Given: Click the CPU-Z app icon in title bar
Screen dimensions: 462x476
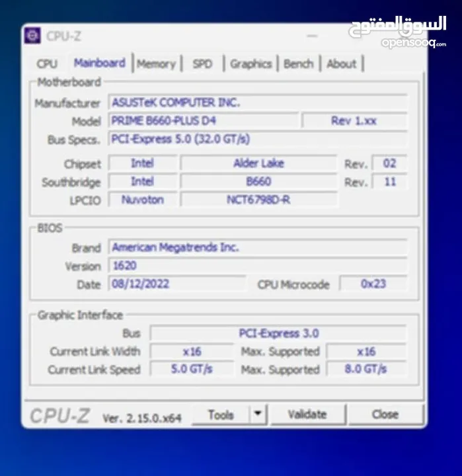Looking at the screenshot, I should click(x=32, y=36).
